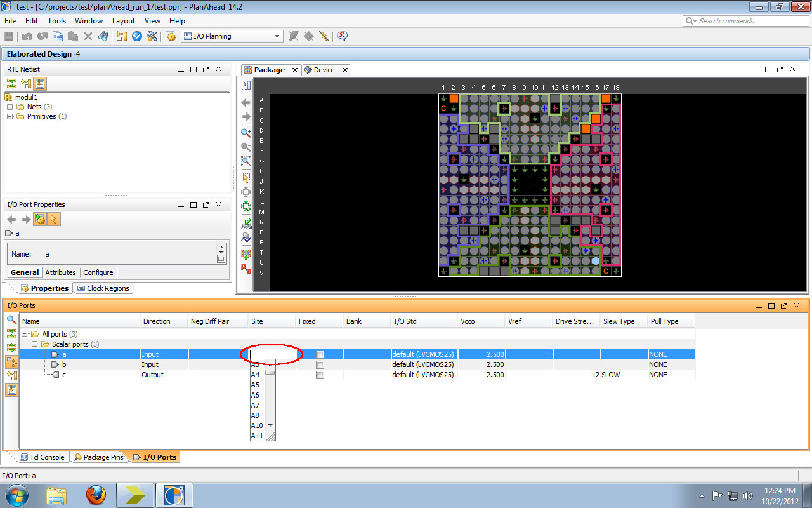Run design rule check via the checkmark icon

pos(137,36)
